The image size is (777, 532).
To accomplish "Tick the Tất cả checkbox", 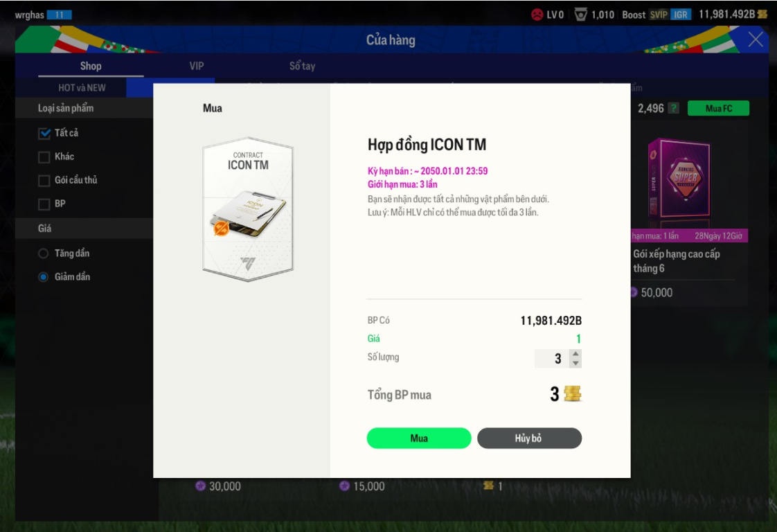I will pyautogui.click(x=44, y=133).
